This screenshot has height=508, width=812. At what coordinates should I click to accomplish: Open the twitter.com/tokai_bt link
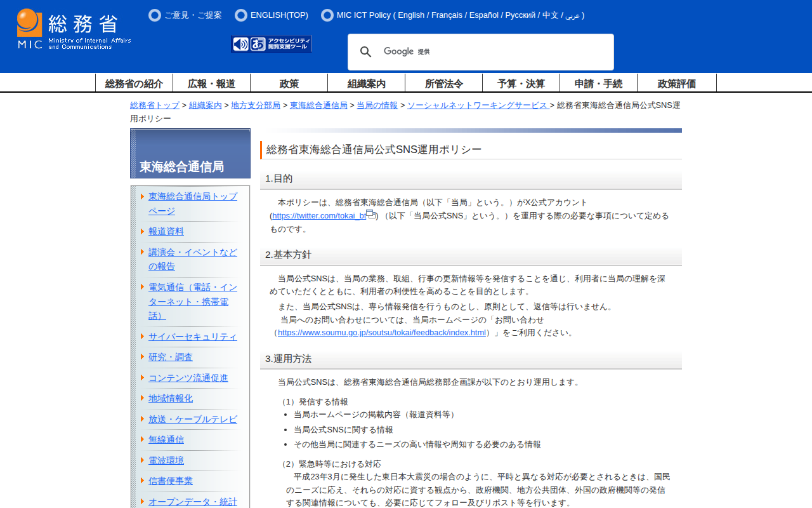pyautogui.click(x=318, y=216)
